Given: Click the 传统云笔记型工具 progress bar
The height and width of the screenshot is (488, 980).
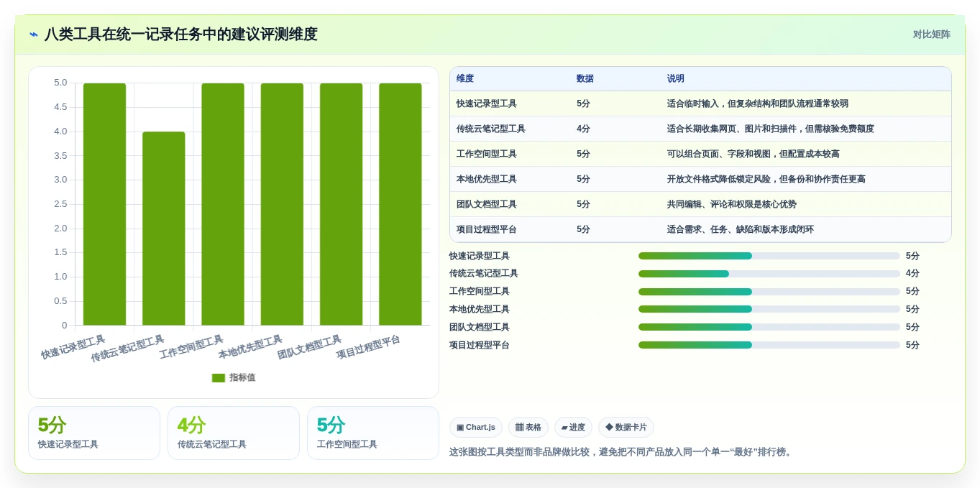Looking at the screenshot, I should [769, 274].
